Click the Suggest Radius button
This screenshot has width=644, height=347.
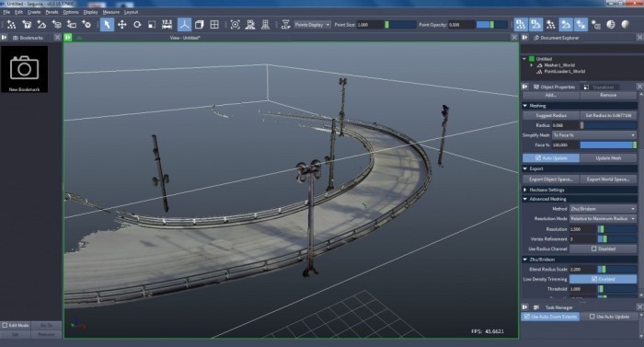pyautogui.click(x=551, y=116)
